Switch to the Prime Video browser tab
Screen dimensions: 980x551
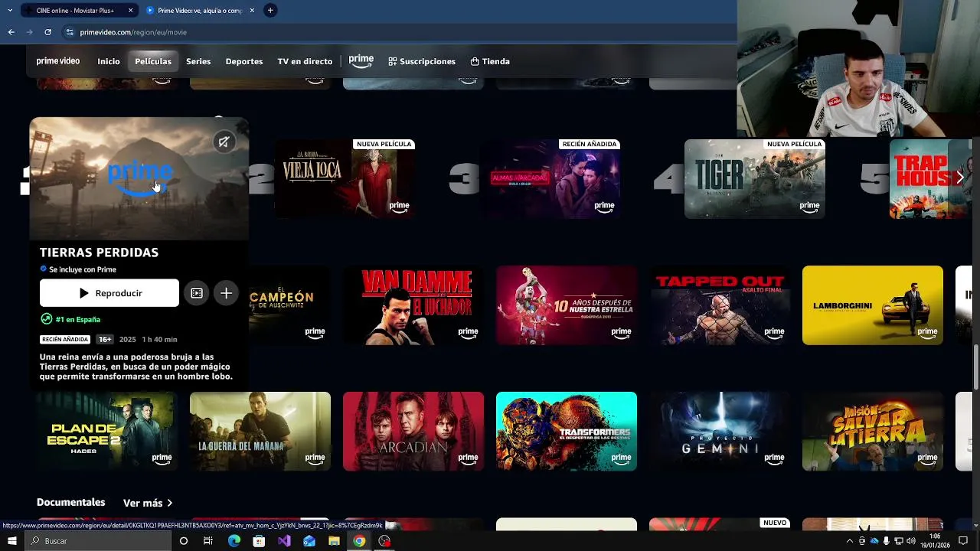pos(199,11)
